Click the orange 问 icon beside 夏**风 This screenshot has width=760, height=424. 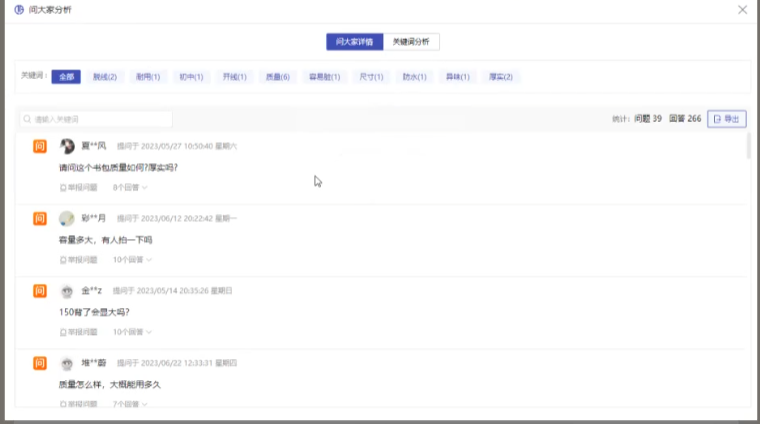[x=40, y=146]
